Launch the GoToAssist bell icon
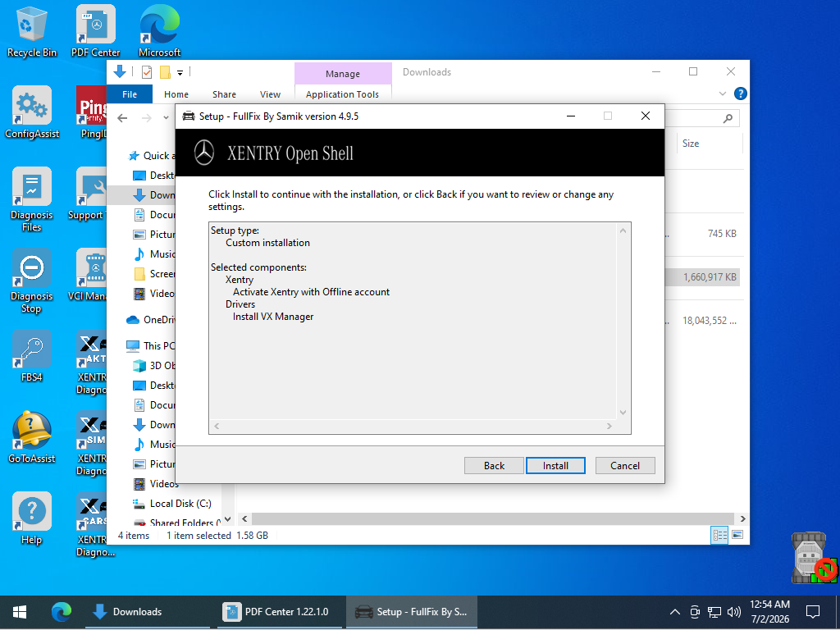This screenshot has height=630, width=840. 32,437
